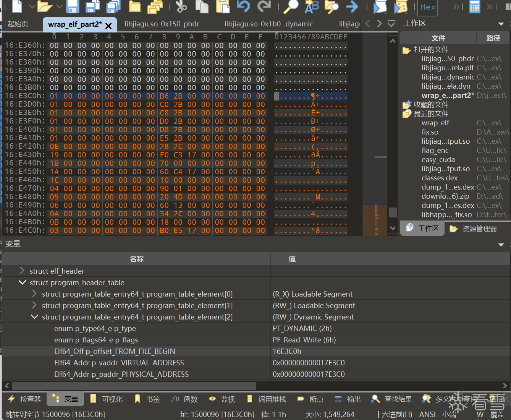Click the 收藏的文件 folder icon
The width and height of the screenshot is (511, 420).
click(x=406, y=104)
